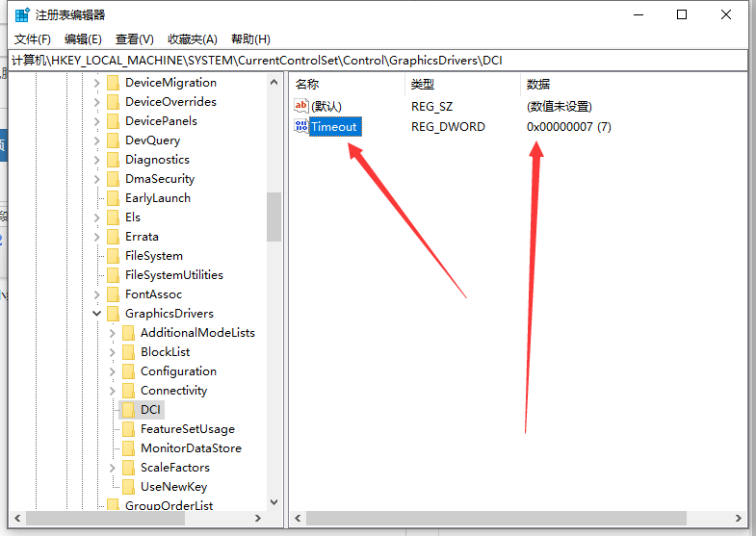
Task: Expand the Configuration tree node
Action: pyautogui.click(x=113, y=371)
